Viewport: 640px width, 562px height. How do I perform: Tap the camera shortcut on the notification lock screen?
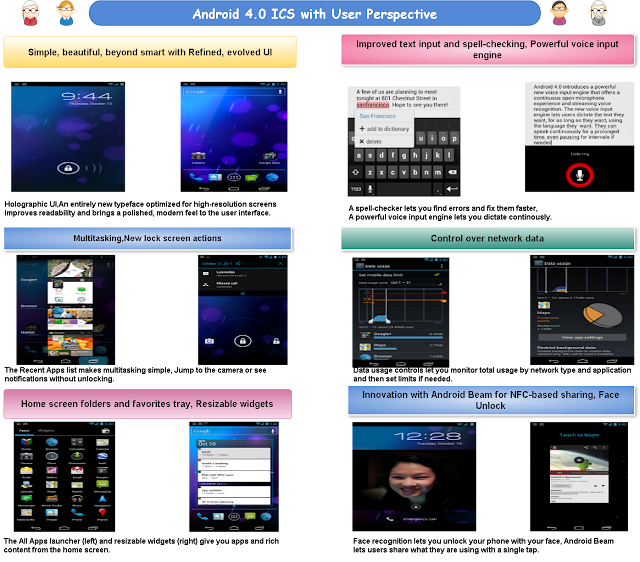click(209, 341)
